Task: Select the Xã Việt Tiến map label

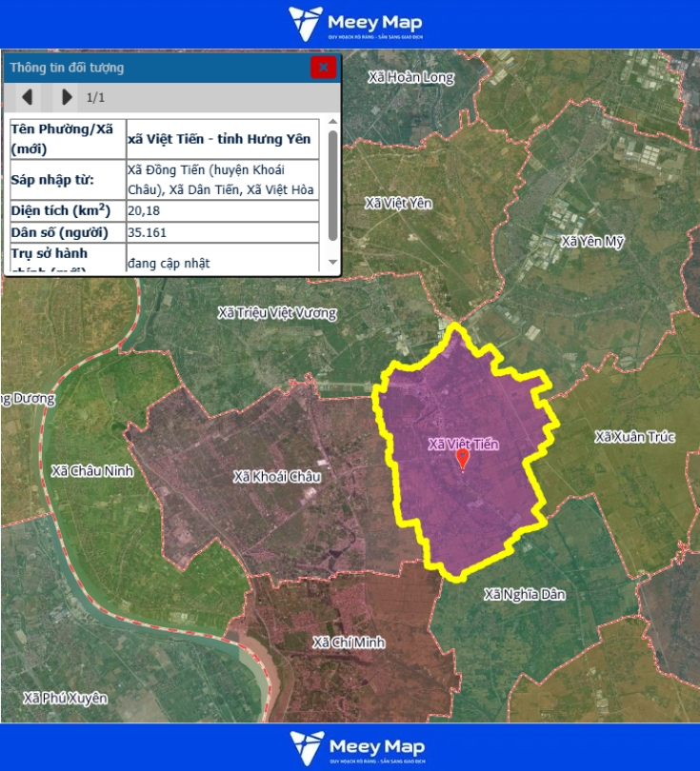Action: [463, 444]
